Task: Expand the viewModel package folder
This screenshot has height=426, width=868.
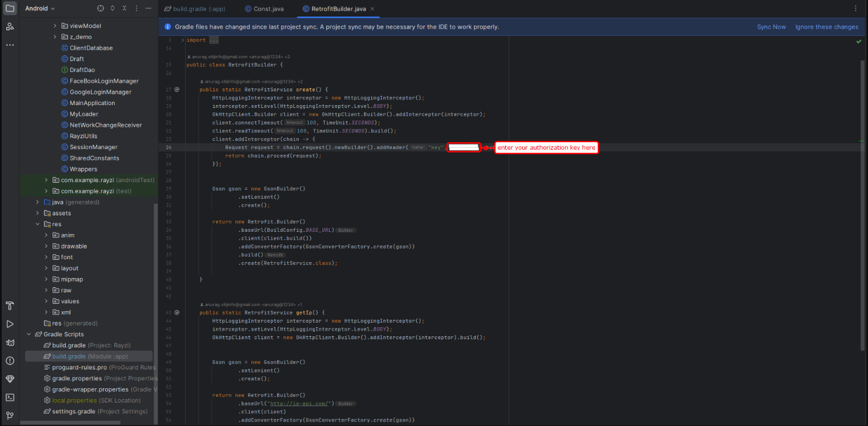Action: [x=55, y=26]
